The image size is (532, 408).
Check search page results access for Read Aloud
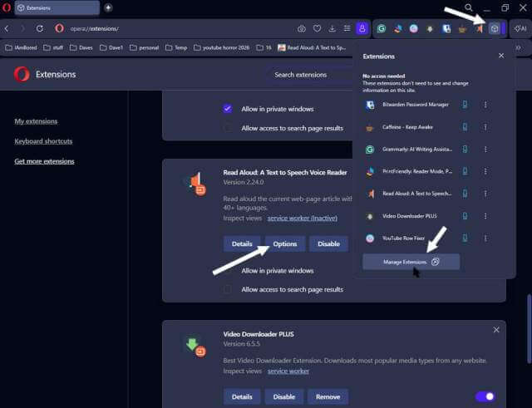pos(228,289)
